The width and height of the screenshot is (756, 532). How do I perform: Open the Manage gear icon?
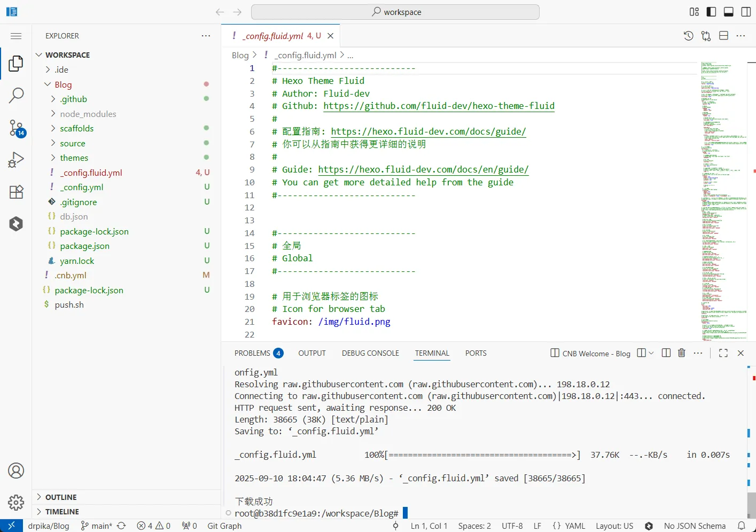(x=16, y=502)
